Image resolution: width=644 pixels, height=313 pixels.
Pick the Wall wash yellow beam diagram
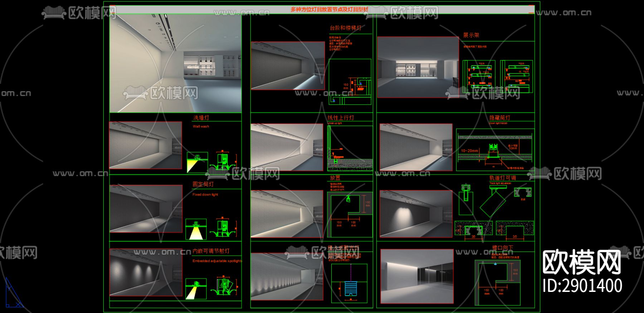[x=197, y=163]
